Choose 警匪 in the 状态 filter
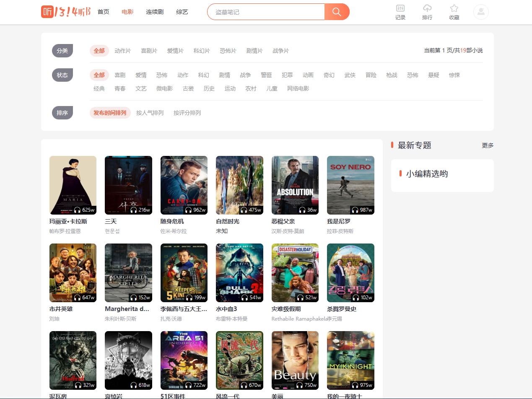The image size is (532, 399). [x=266, y=75]
